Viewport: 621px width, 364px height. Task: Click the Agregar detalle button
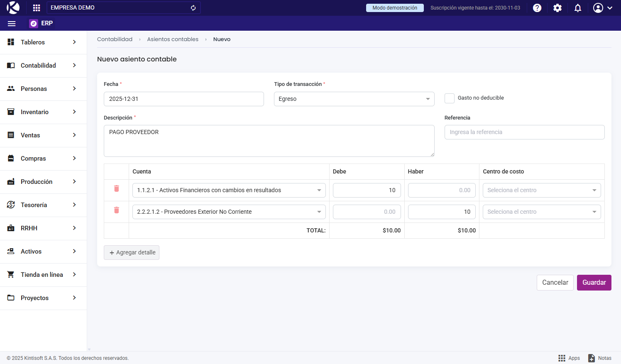tap(132, 253)
